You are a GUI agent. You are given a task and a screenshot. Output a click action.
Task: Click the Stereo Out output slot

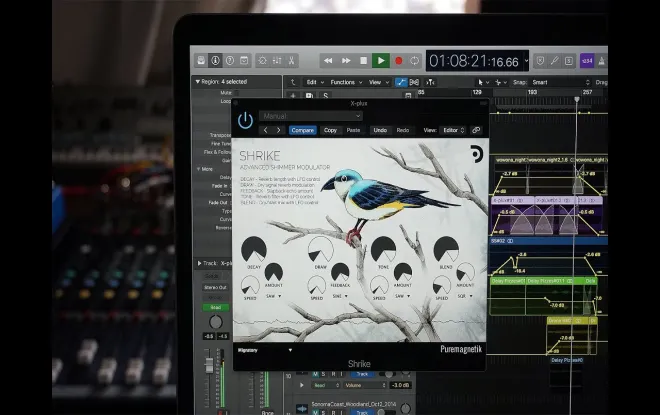(216, 287)
